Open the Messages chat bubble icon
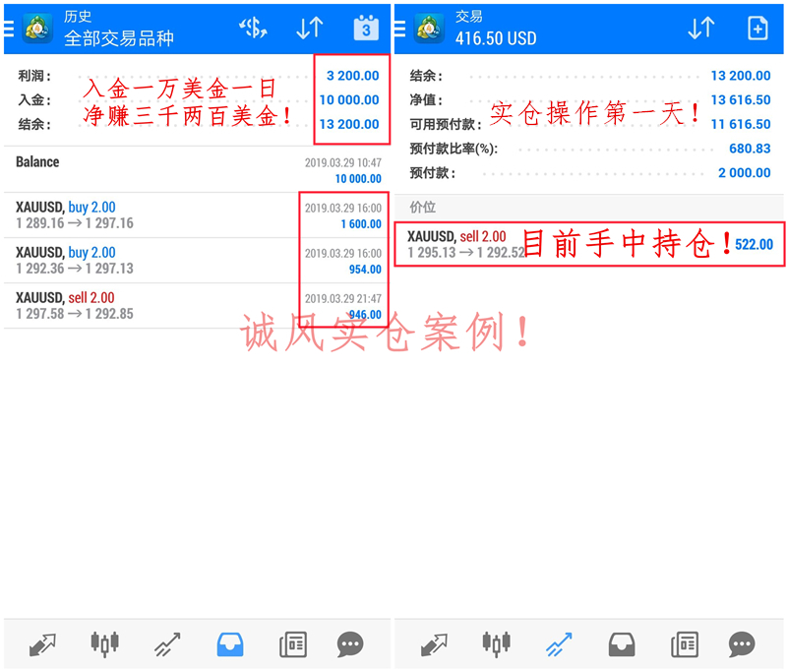 (x=350, y=644)
